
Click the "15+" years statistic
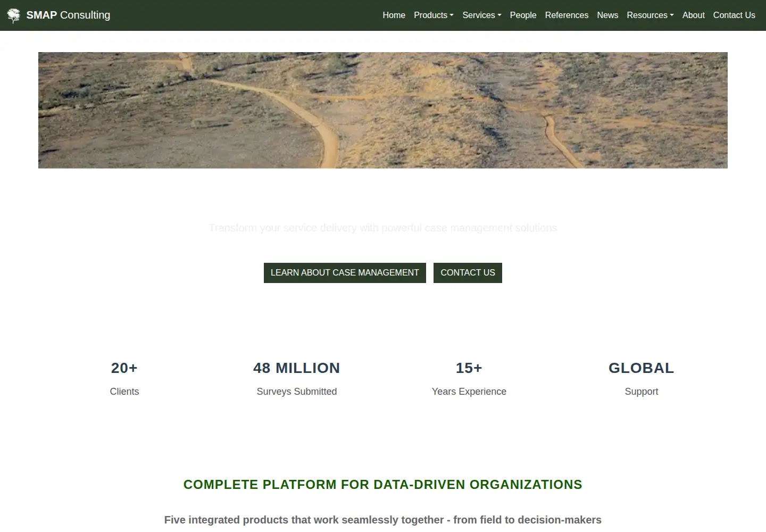(x=469, y=368)
